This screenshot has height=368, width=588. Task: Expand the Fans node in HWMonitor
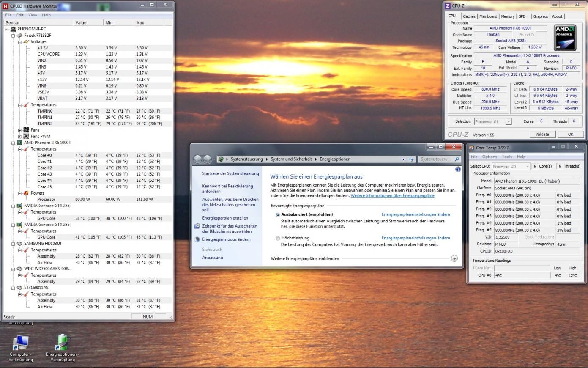[19, 130]
